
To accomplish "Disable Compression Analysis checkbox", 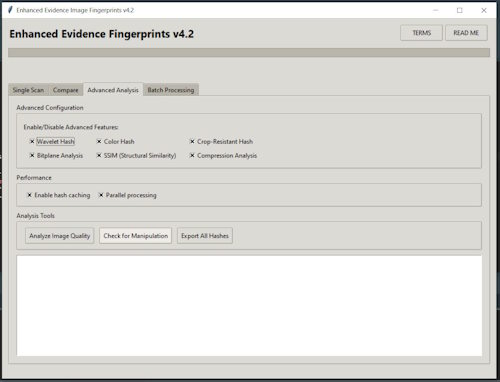I will pyautogui.click(x=223, y=155).
